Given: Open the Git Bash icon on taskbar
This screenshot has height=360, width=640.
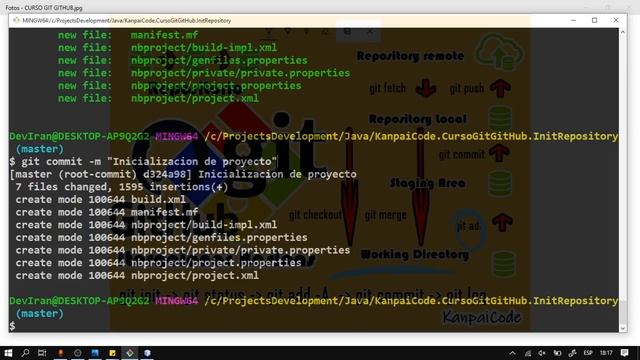Looking at the screenshot, I should click(130, 353).
